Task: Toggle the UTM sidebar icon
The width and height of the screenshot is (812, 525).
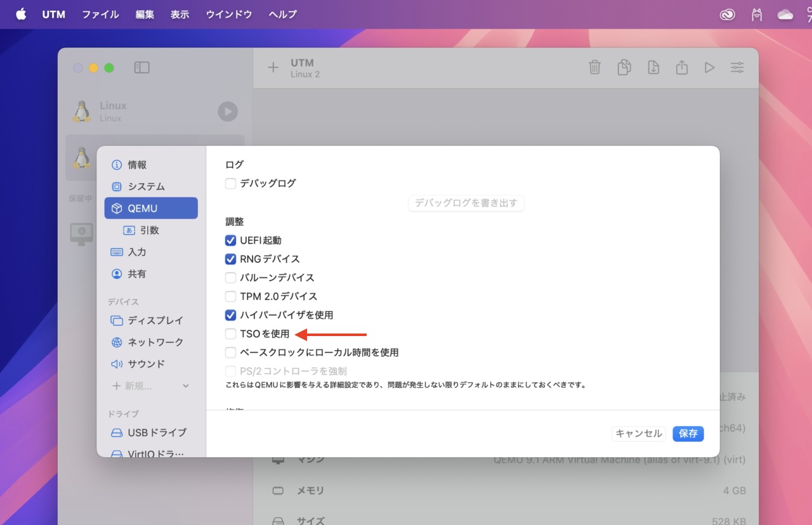Action: [142, 67]
